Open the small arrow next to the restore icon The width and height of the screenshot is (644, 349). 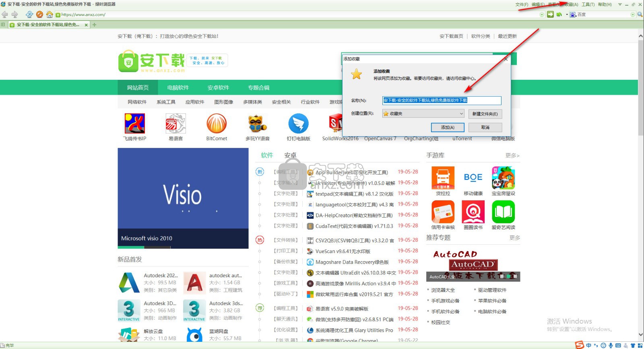tap(567, 15)
